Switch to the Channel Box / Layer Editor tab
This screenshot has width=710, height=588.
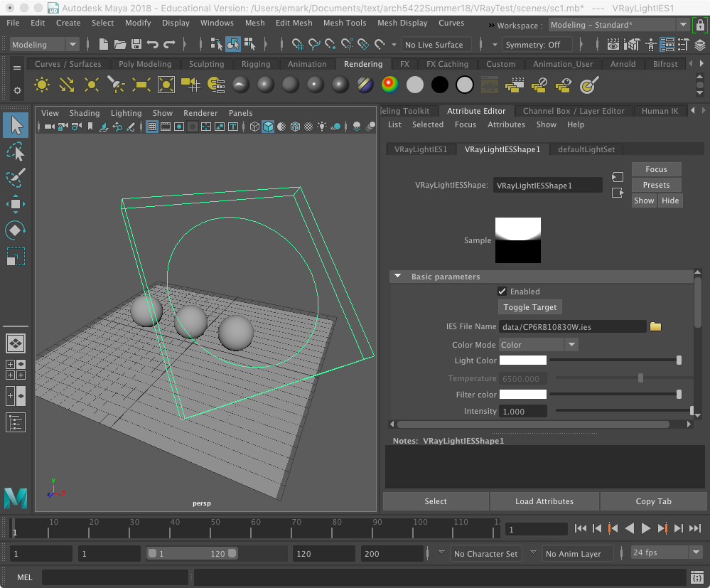coord(574,111)
